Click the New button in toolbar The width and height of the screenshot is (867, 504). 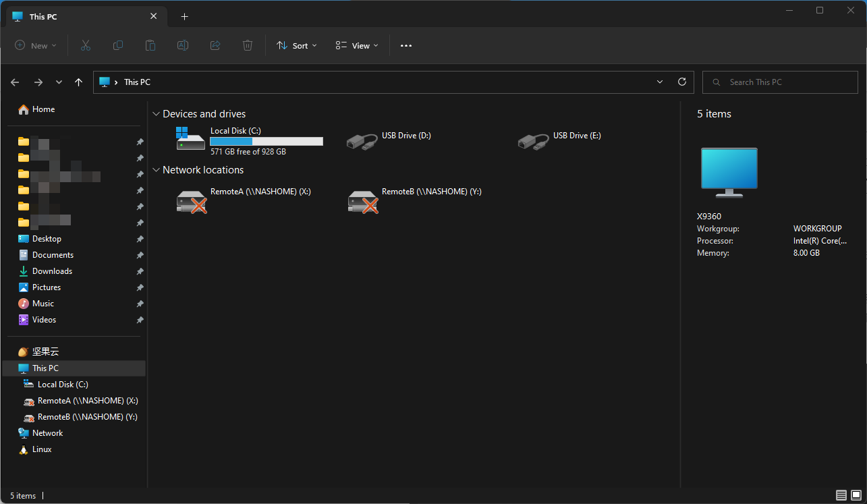pos(36,45)
